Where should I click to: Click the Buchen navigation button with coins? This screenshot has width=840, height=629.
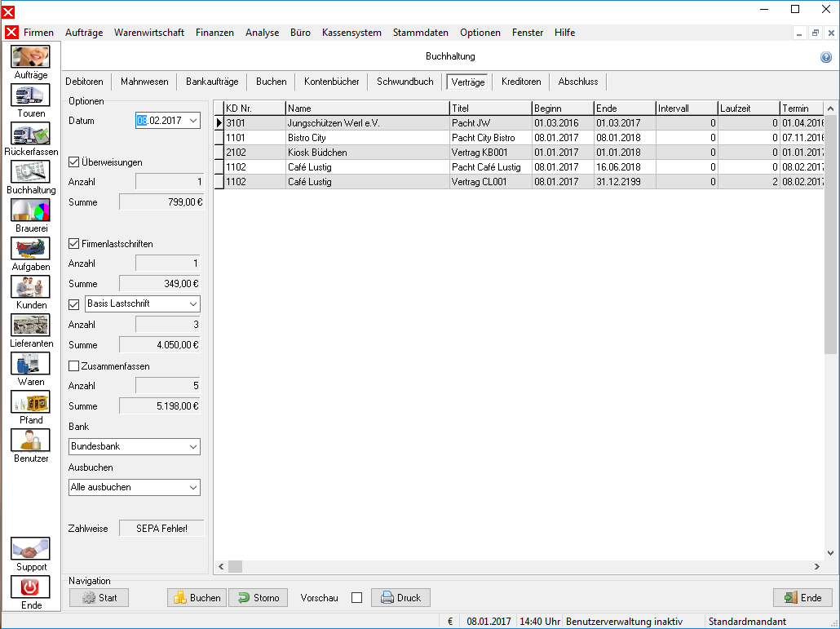coord(197,597)
